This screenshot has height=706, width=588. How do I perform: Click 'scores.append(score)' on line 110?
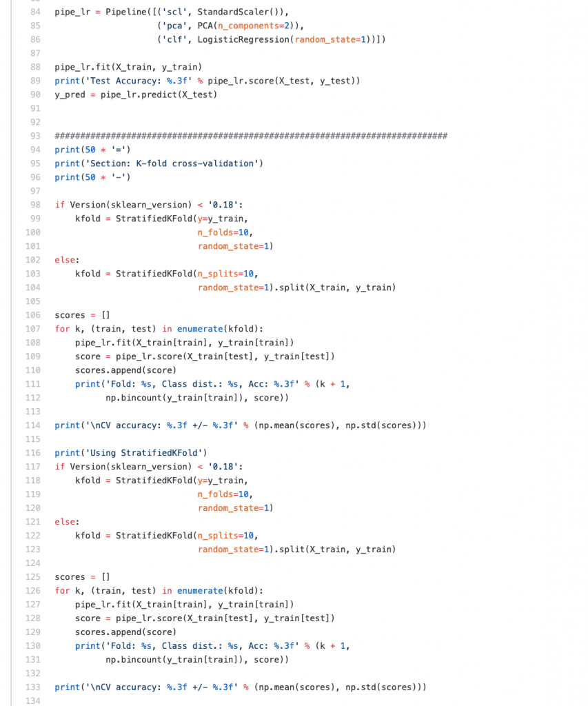pyautogui.click(x=125, y=370)
